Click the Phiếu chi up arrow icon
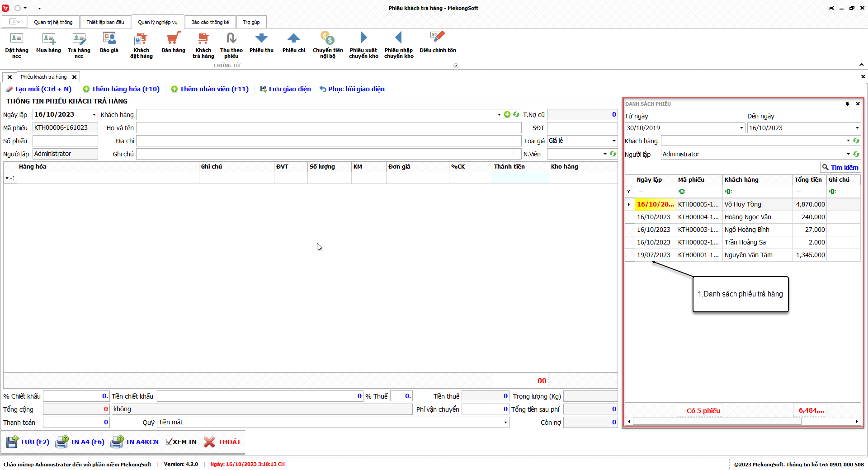The width and height of the screenshot is (868, 470). point(293,38)
